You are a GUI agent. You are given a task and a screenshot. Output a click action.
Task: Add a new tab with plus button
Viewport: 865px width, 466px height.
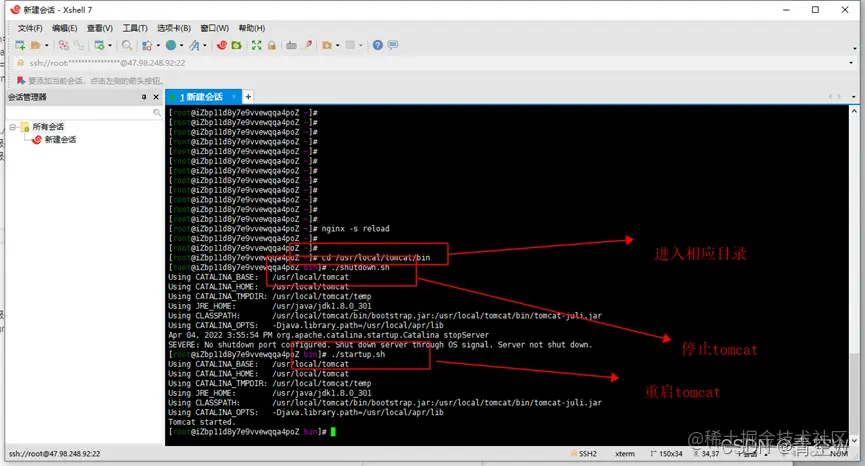pos(248,97)
